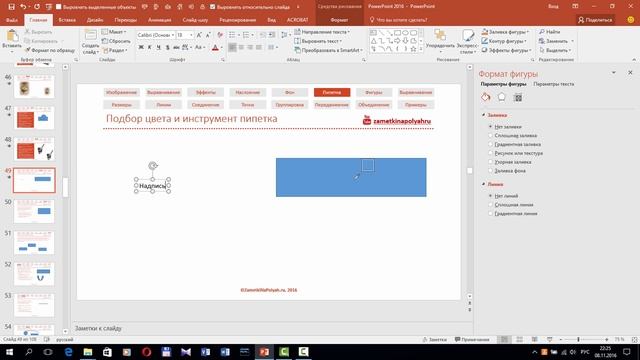
Task: Toggle Bold (Ж) formatting
Action: pos(141,47)
